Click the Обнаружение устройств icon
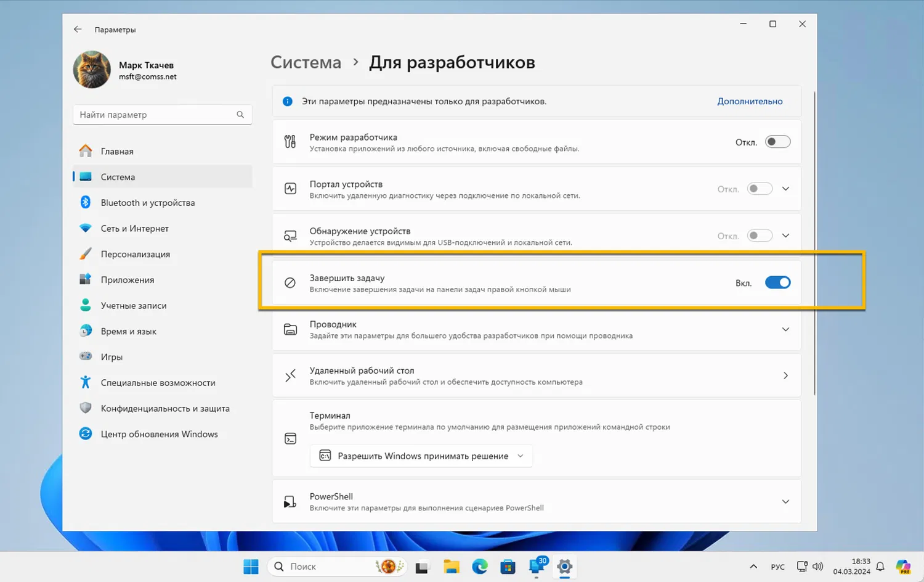Screen dimensions: 924x582 click(290, 236)
